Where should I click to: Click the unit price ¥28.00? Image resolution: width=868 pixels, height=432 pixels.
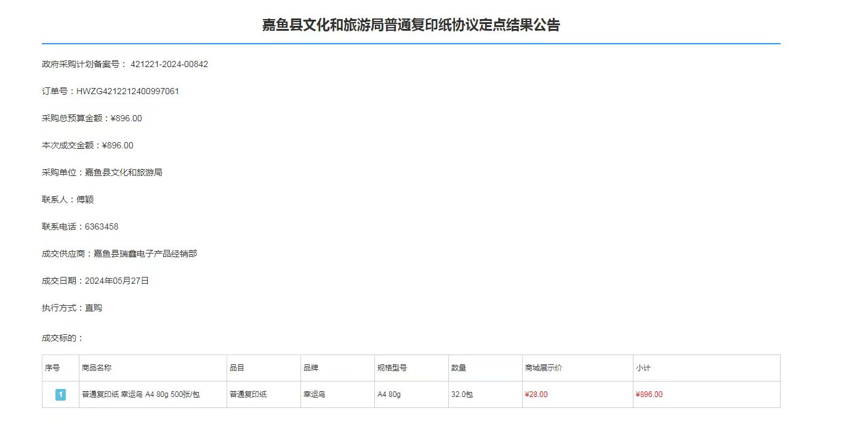point(536,394)
